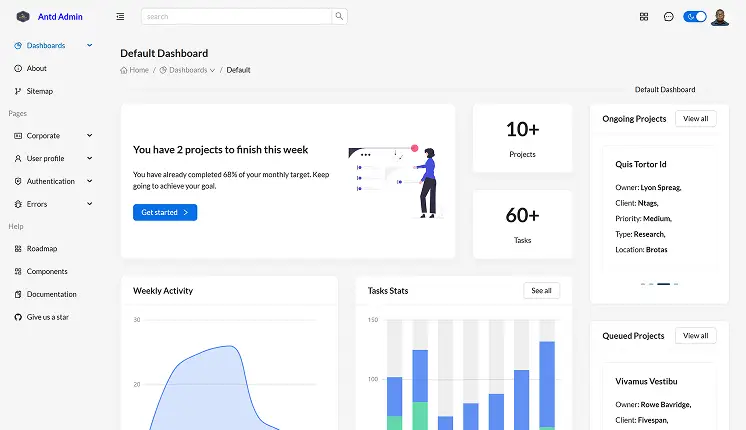This screenshot has width=746, height=430.
Task: Click the 60+ Tasks stat card
Action: click(x=522, y=225)
